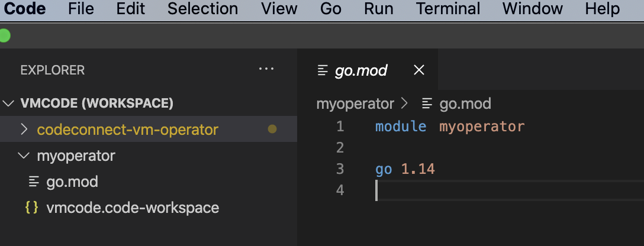The height and width of the screenshot is (246, 644).
Task: Click the 'module' keyword on line 1
Action: coord(401,127)
